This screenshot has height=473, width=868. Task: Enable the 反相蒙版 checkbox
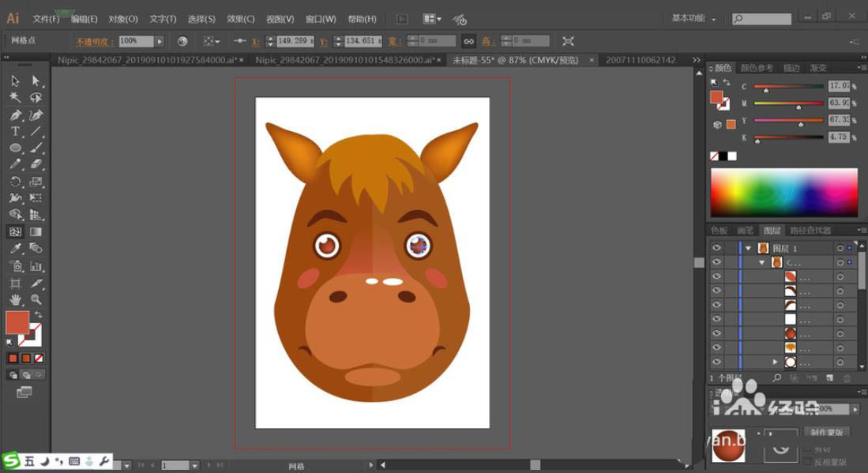pos(808,461)
